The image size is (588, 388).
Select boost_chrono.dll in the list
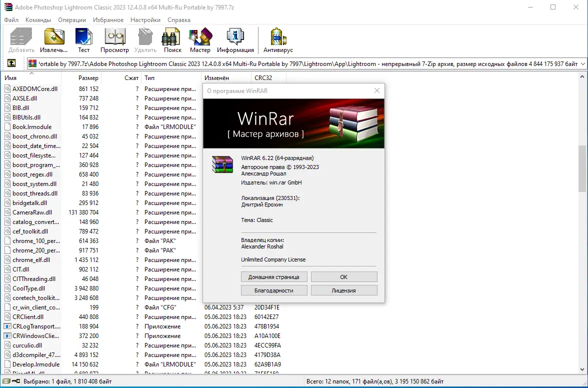click(x=34, y=136)
